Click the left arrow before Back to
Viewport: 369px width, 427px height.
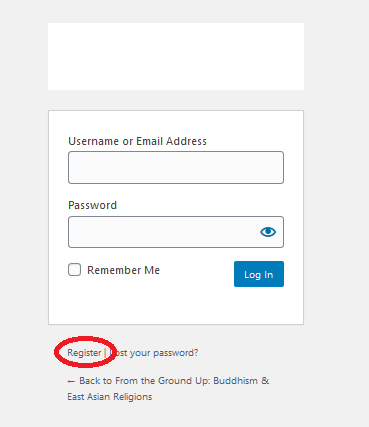pyautogui.click(x=71, y=381)
